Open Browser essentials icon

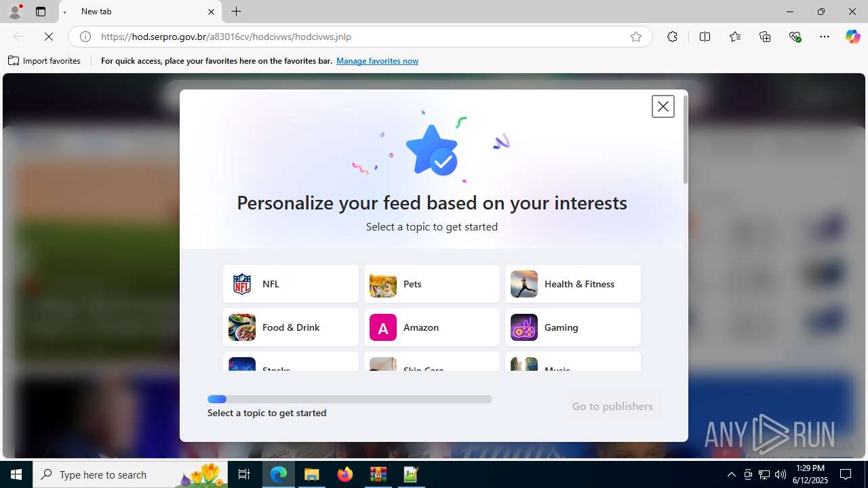[x=795, y=37]
